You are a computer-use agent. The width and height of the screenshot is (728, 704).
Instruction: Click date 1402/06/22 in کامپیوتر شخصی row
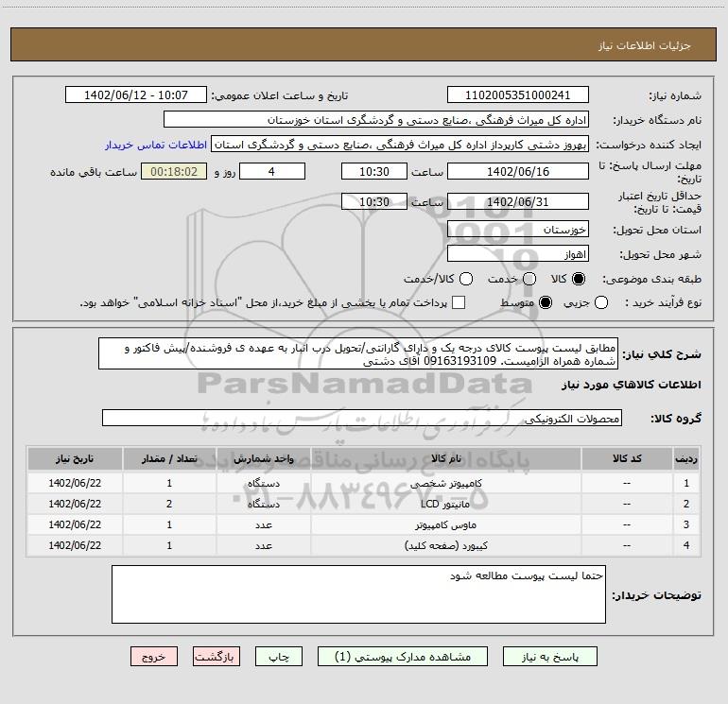(75, 483)
